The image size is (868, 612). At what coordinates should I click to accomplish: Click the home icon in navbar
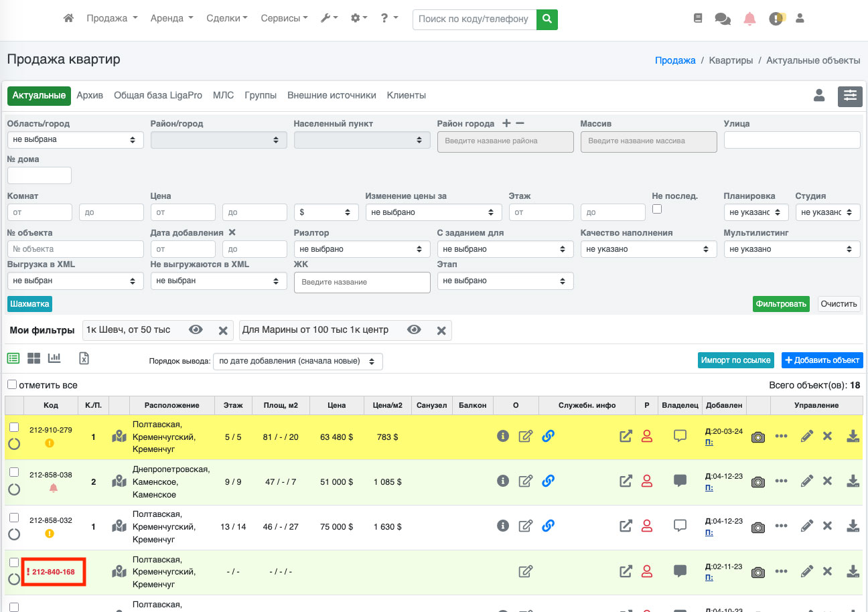tap(68, 19)
